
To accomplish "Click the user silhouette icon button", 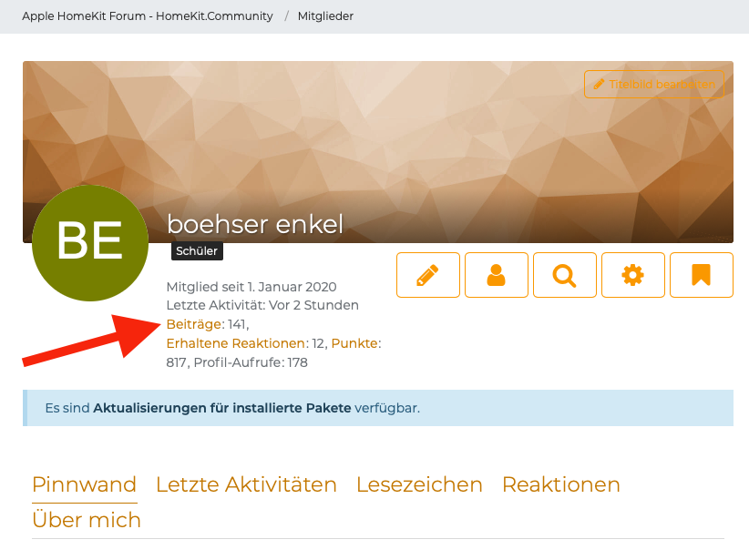I will 497,275.
